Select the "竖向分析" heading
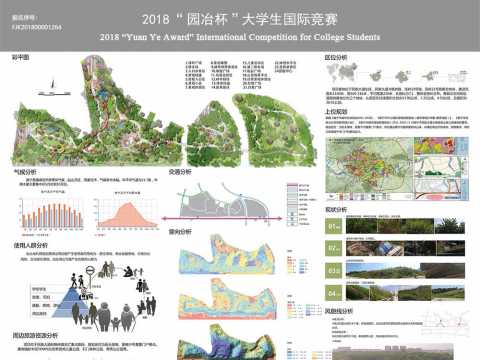Viewport: 480px width, 360px height. [x=180, y=231]
